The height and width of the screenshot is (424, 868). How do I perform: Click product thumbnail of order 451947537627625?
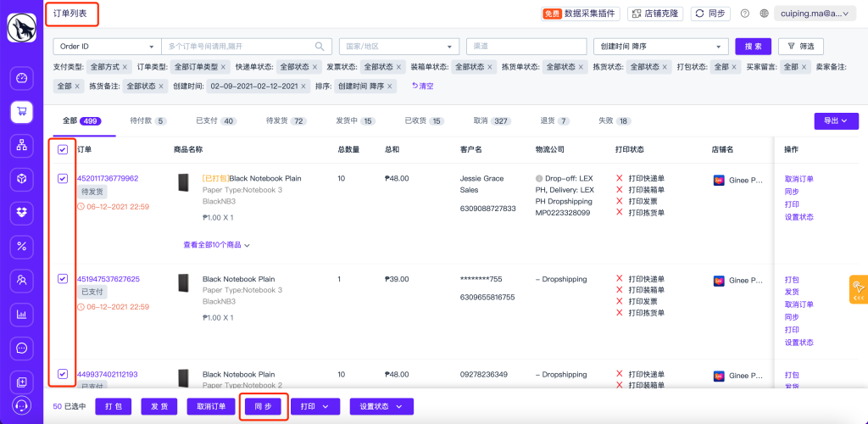pyautogui.click(x=182, y=283)
